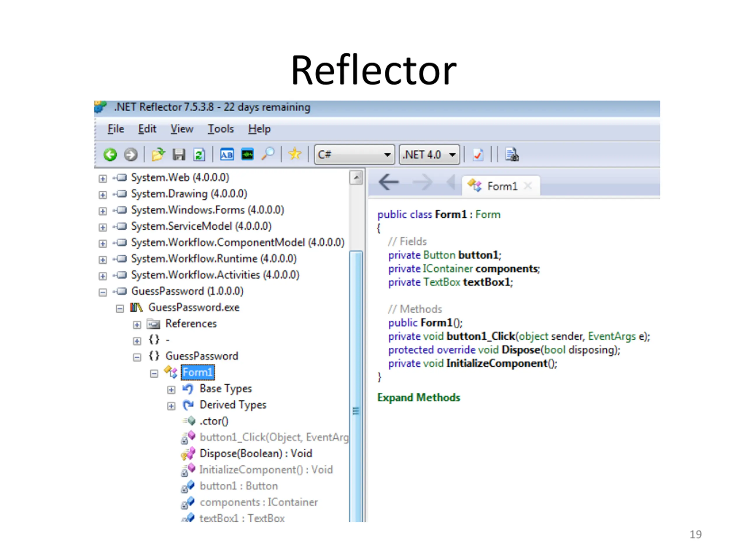The width and height of the screenshot is (747, 560).
Task: Close the Form1 tab
Action: coord(528,186)
